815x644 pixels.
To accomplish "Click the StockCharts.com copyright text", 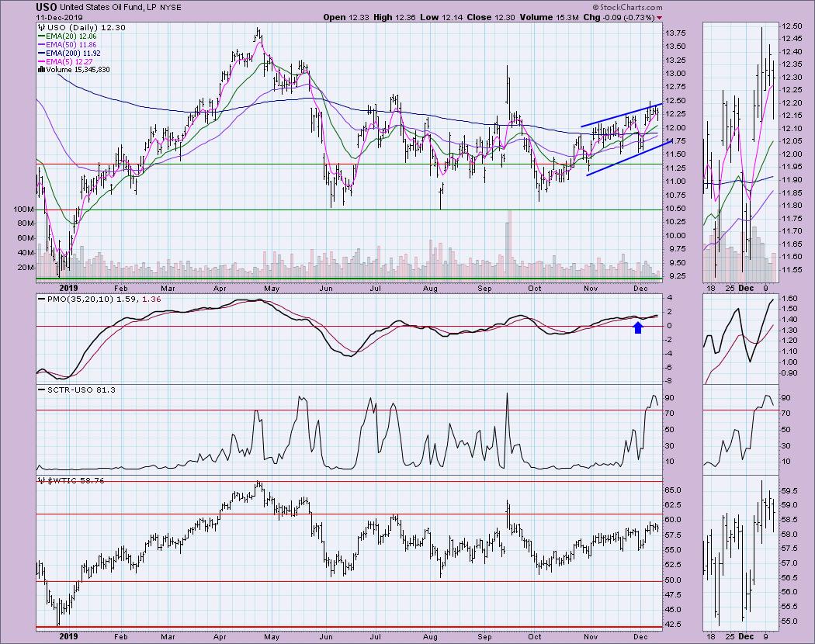I will (x=629, y=7).
